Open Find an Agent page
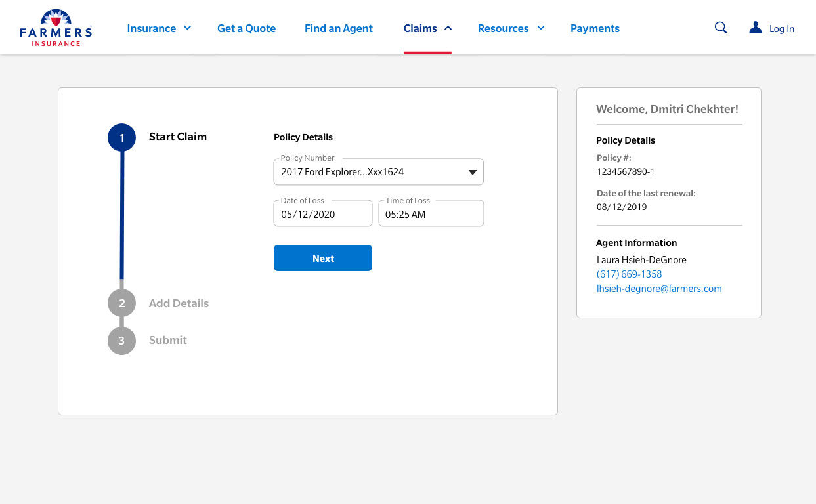Image resolution: width=816 pixels, height=504 pixels. tap(339, 28)
